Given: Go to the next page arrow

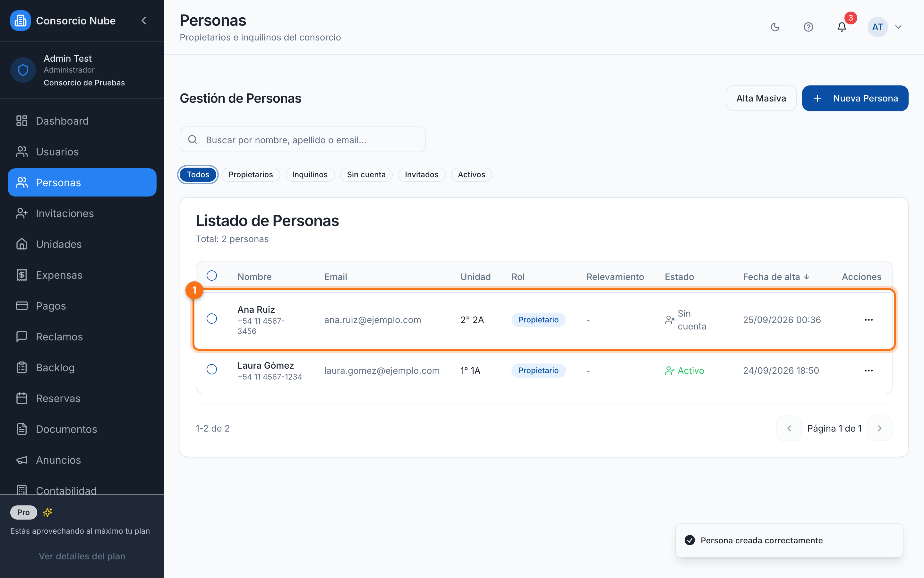Looking at the screenshot, I should point(879,429).
